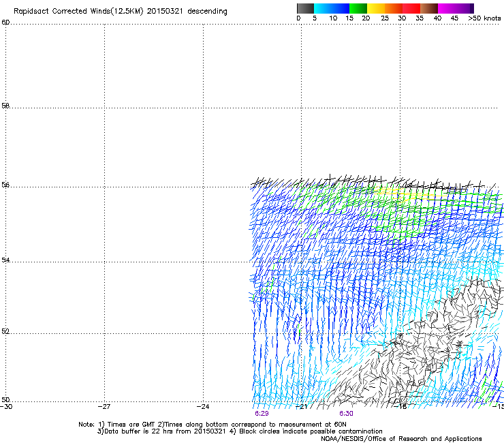
Task: Click the blue 10-15 knots legend color
Action: pyautogui.click(x=341, y=8)
